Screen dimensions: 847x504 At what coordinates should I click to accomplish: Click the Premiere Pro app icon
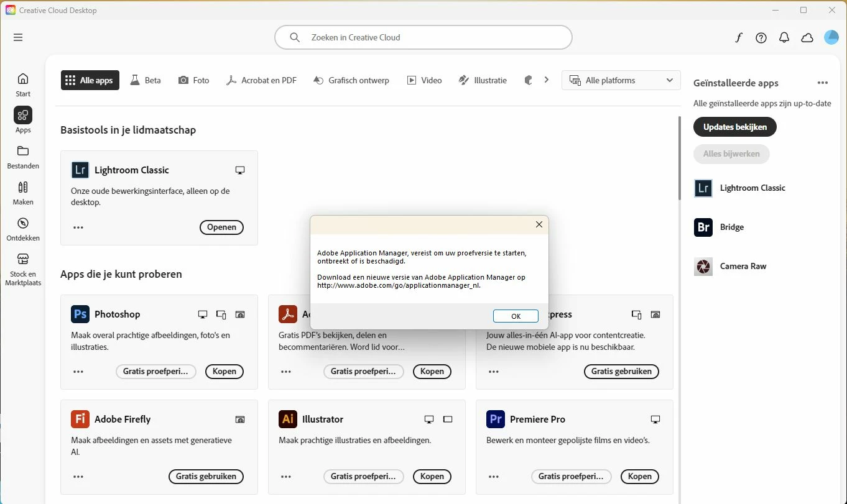496,419
